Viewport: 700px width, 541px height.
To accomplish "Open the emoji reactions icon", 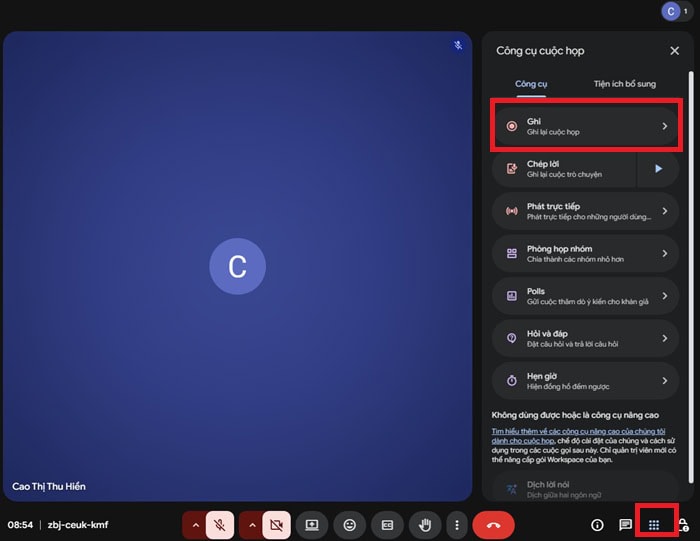I will coord(350,524).
